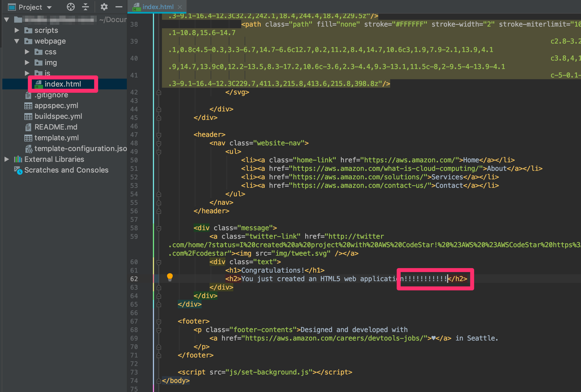Select index.html in project tree

click(63, 84)
